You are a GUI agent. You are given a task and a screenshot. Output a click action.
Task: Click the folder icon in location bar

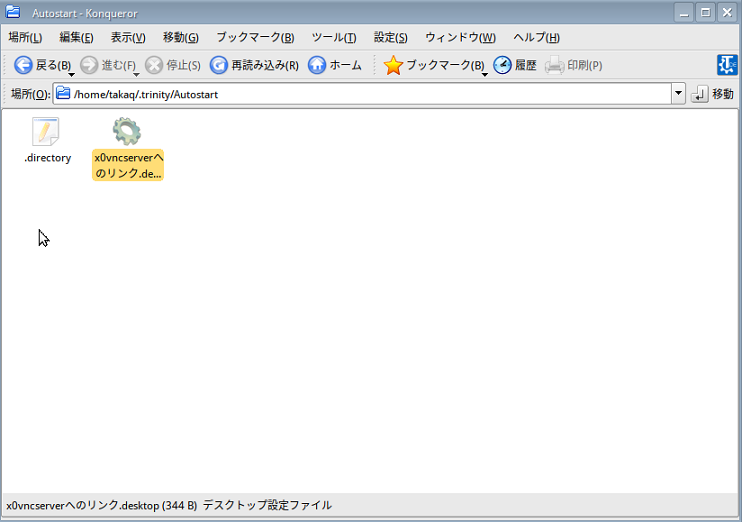pos(63,94)
